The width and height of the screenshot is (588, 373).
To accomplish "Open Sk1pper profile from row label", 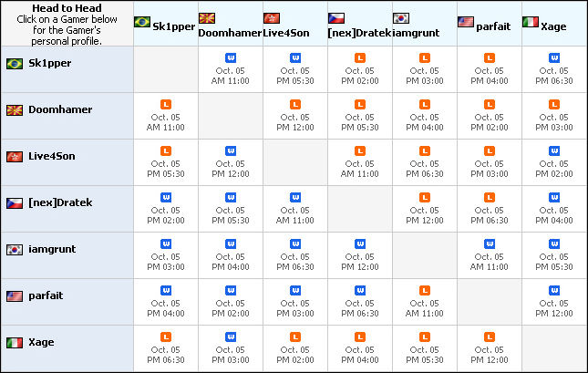I will point(50,64).
